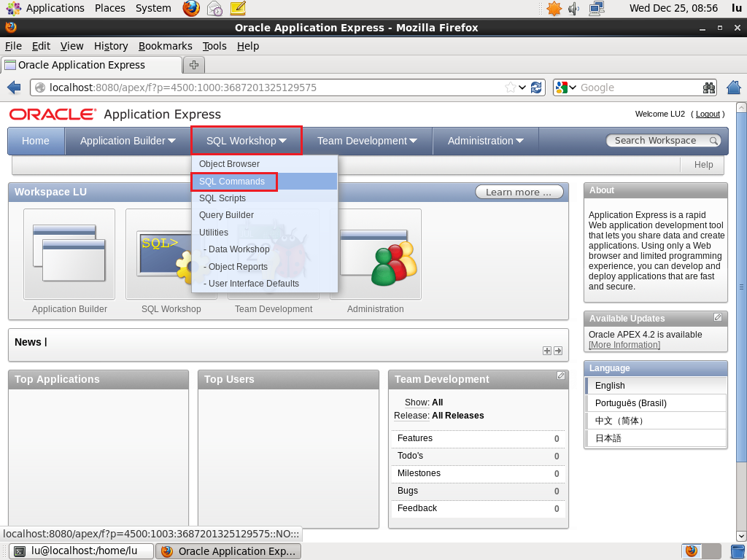The image size is (747, 560).
Task: Open the Team Development dropdown menu
Action: tap(366, 140)
